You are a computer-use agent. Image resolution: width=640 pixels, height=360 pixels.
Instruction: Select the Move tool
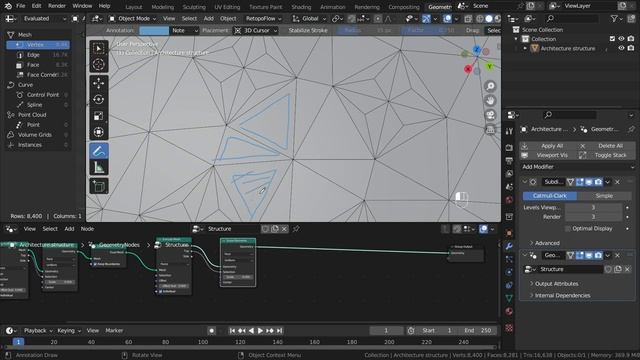[98, 83]
